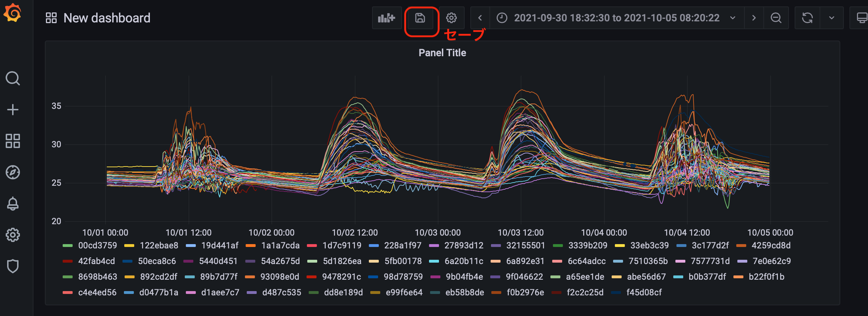Open Server Admin shield icon in sidebar
This screenshot has height=316, width=868.
(13, 266)
